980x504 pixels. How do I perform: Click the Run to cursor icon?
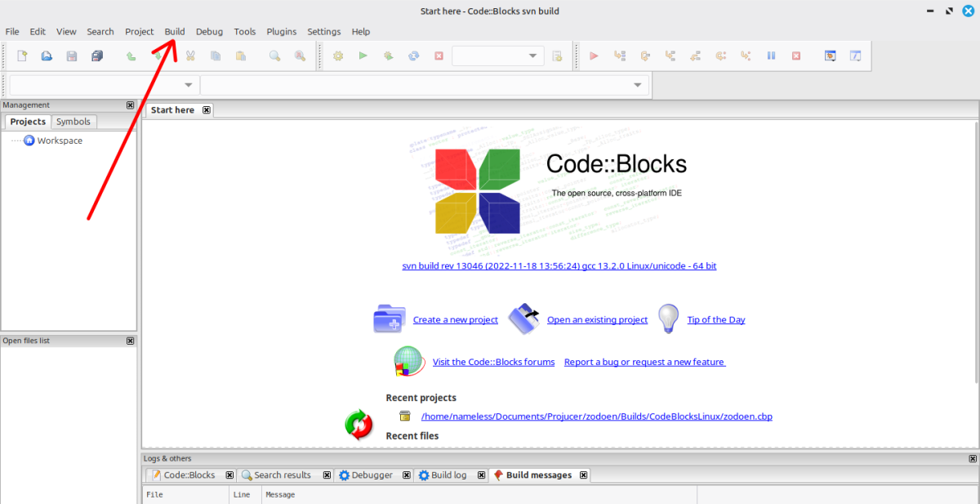coord(620,56)
